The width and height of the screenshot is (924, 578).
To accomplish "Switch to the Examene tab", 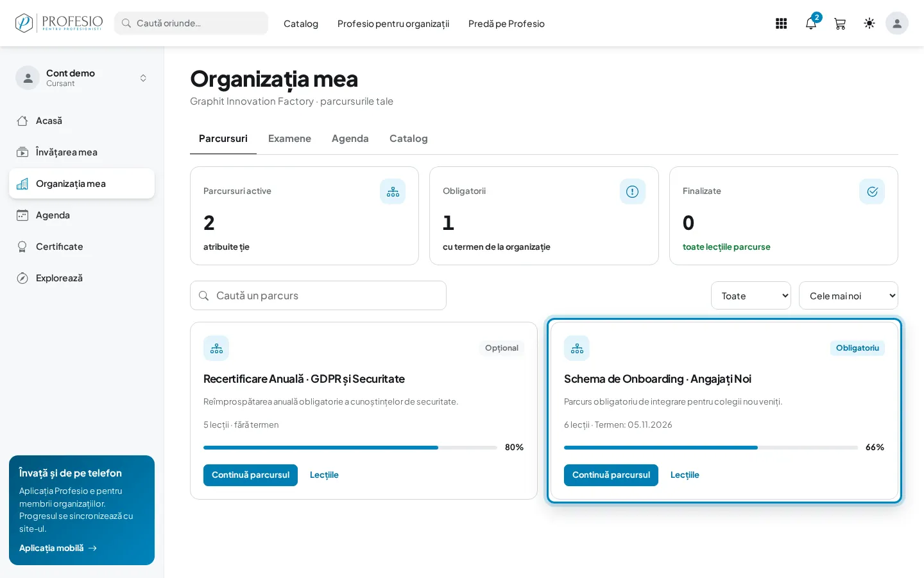I will [289, 139].
